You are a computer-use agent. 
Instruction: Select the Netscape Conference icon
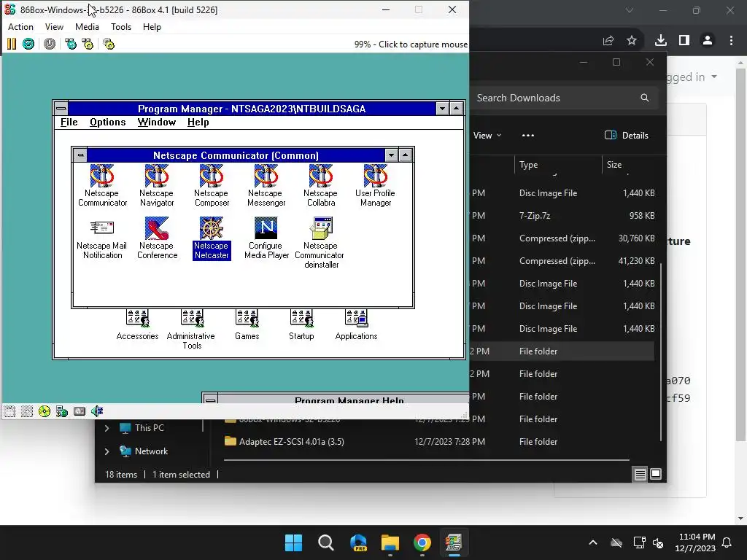click(x=157, y=238)
